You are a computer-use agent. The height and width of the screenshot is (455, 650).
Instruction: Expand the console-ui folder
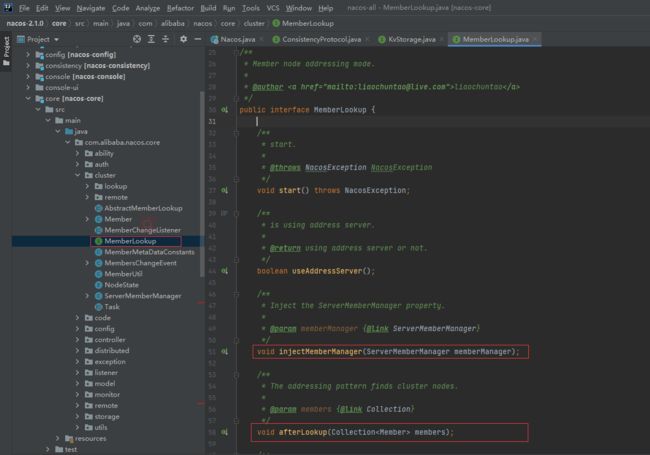coord(28,87)
